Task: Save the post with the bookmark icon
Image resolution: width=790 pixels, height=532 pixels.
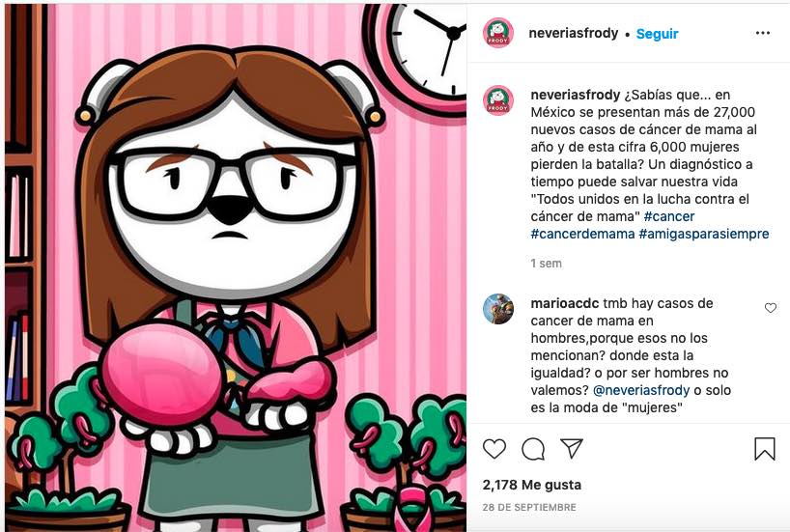Action: pos(764,448)
